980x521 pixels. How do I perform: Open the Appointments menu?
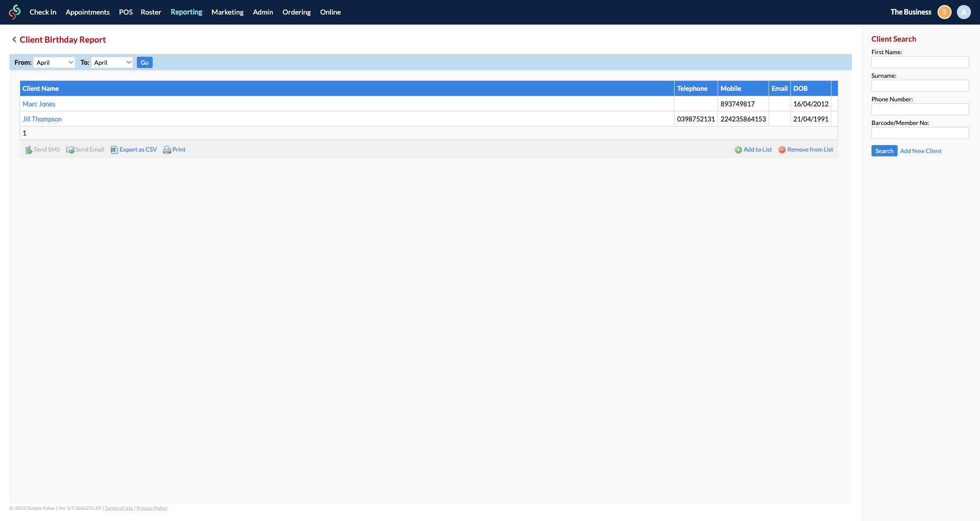[87, 12]
